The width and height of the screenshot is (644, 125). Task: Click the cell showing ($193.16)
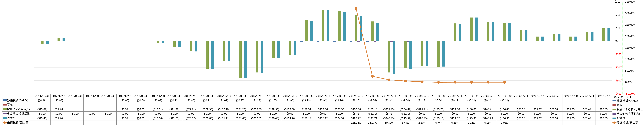coord(439,118)
